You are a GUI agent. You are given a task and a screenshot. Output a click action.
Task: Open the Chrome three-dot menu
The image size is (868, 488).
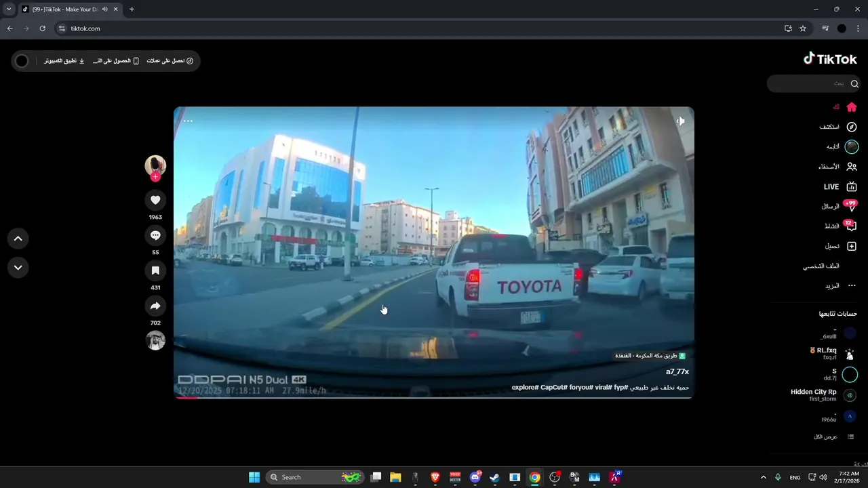point(859,28)
